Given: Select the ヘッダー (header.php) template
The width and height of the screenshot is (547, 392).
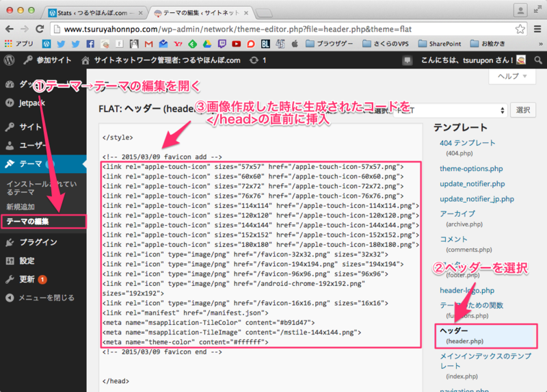Looking at the screenshot, I should point(486,336).
